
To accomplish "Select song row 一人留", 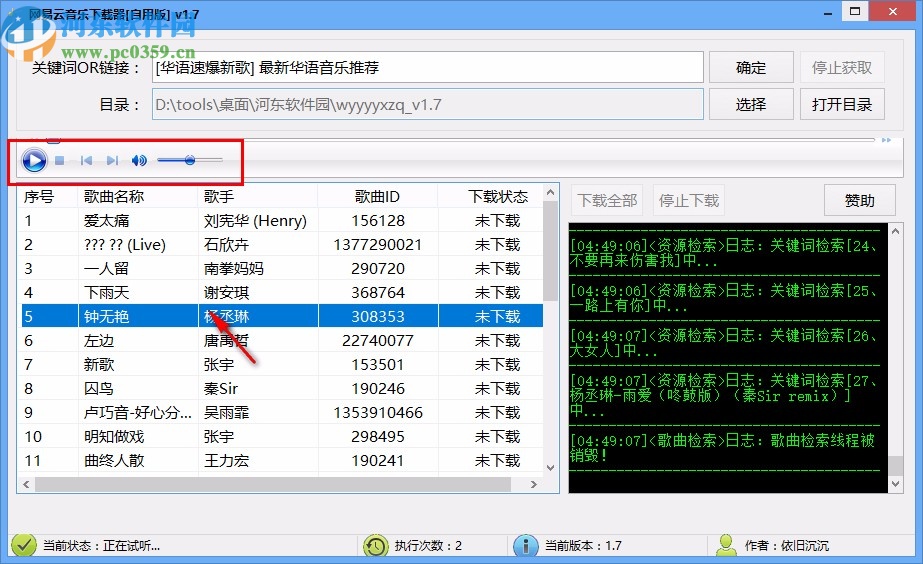I will coord(282,269).
